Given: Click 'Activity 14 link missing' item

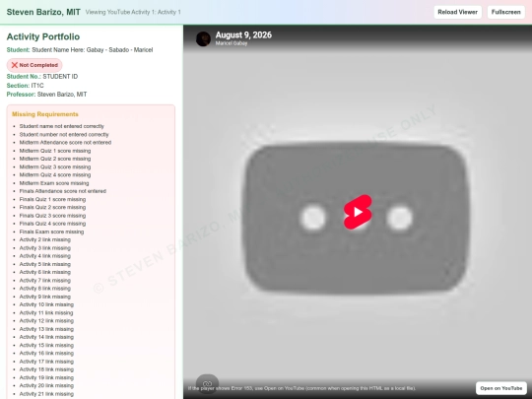Looking at the screenshot, I should click(46, 337).
